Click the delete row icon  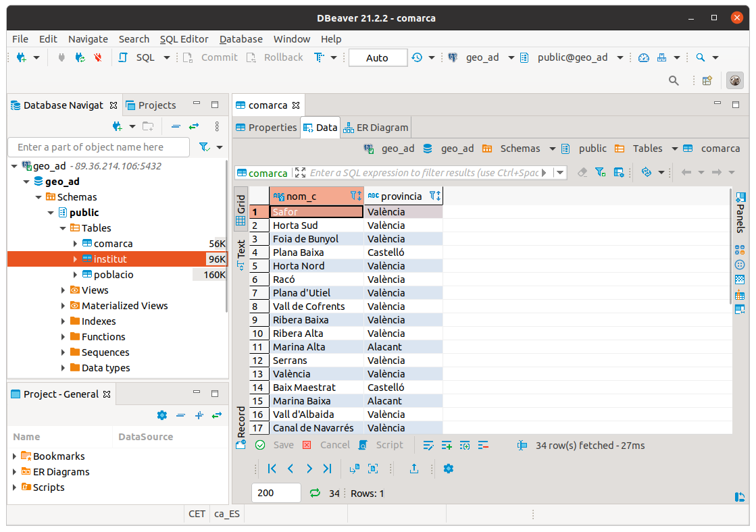(x=483, y=446)
